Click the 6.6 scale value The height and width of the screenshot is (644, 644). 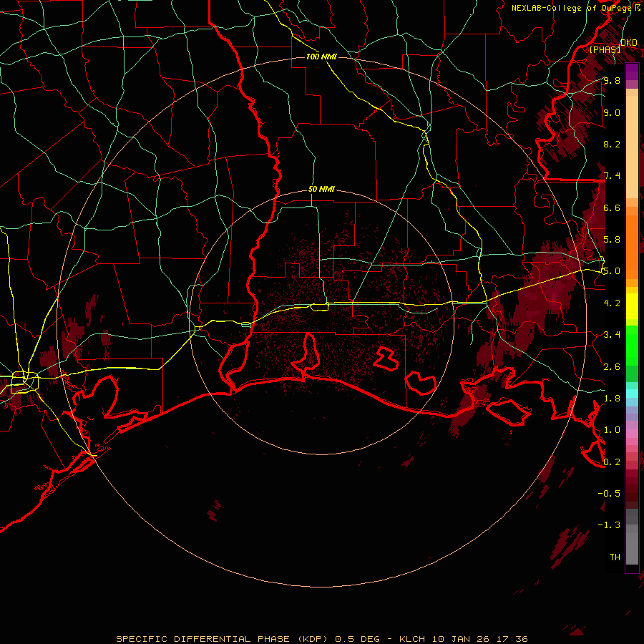612,208
